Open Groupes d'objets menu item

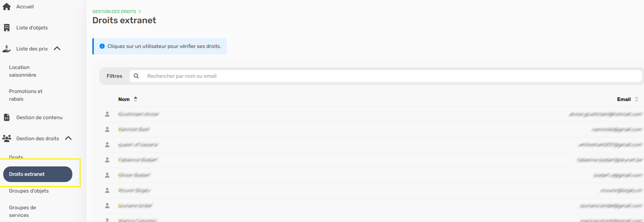click(29, 191)
